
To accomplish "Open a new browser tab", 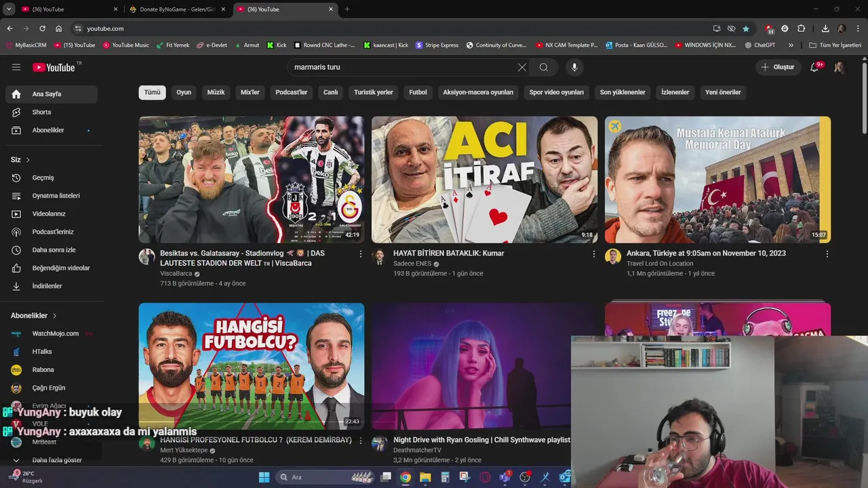I will (347, 9).
